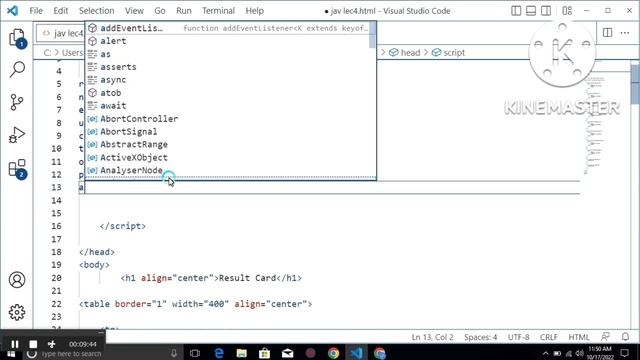Screen dimensions: 640x360
Task: Change indentation via Spaces: 4
Action: pos(480,337)
